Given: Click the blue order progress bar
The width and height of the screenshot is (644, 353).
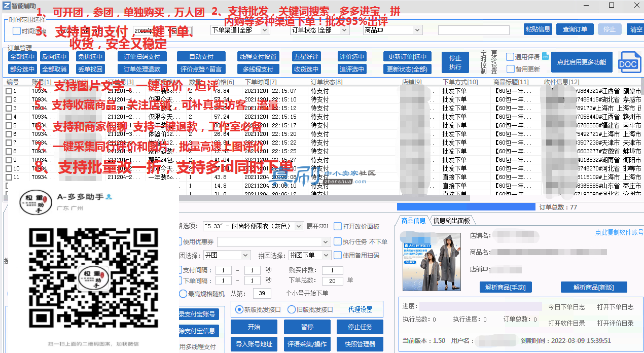Looking at the screenshot, I should pos(466,207).
